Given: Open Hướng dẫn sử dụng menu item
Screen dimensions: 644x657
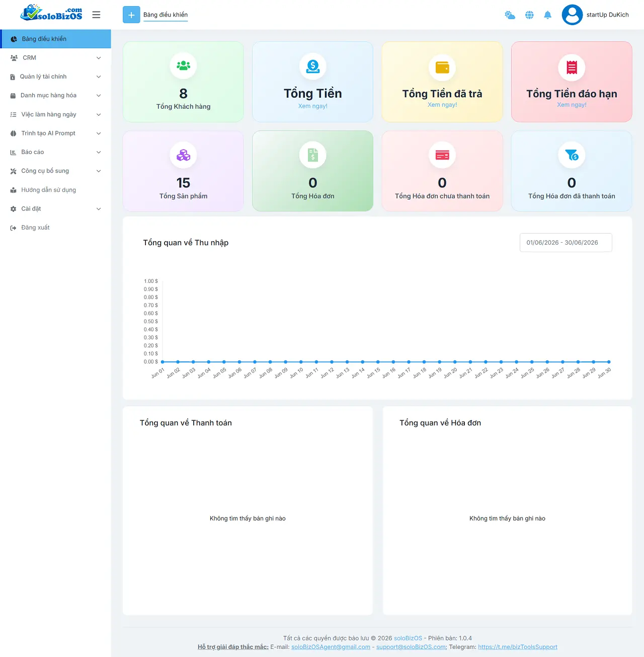Looking at the screenshot, I should (x=55, y=190).
